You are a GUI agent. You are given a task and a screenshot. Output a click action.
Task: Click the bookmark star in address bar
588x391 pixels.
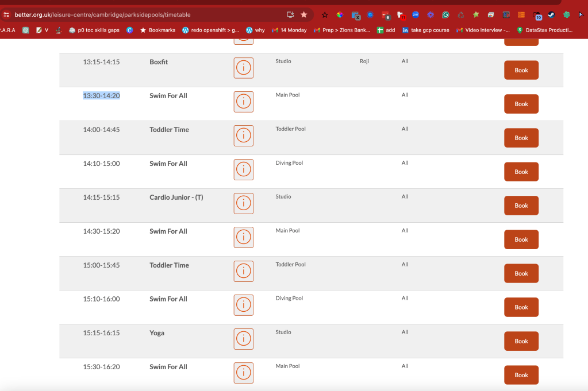(303, 14)
